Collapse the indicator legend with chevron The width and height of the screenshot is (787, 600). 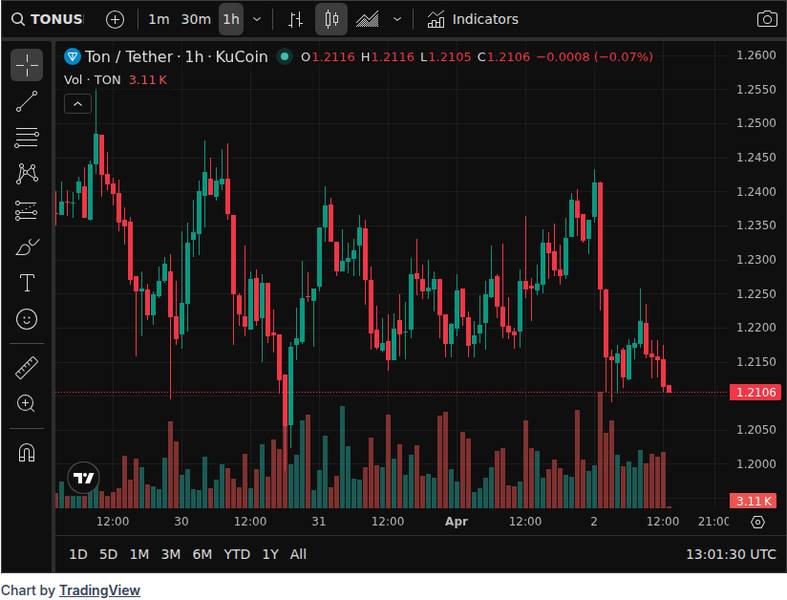[78, 104]
